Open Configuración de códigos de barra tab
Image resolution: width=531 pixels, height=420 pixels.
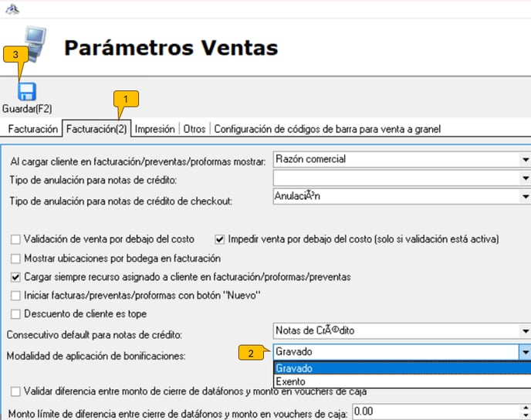pyautogui.click(x=327, y=129)
